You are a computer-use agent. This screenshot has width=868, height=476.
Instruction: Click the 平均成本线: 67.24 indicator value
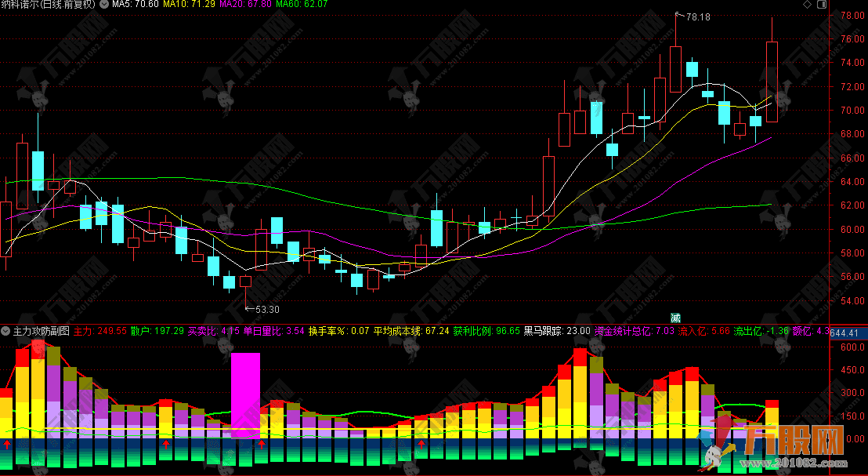[x=411, y=332]
